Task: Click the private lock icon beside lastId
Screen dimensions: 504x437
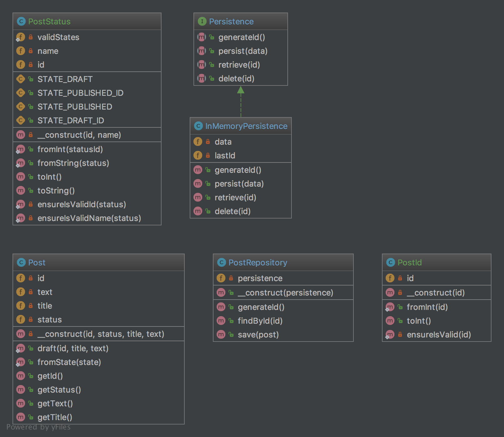Action: tap(208, 155)
